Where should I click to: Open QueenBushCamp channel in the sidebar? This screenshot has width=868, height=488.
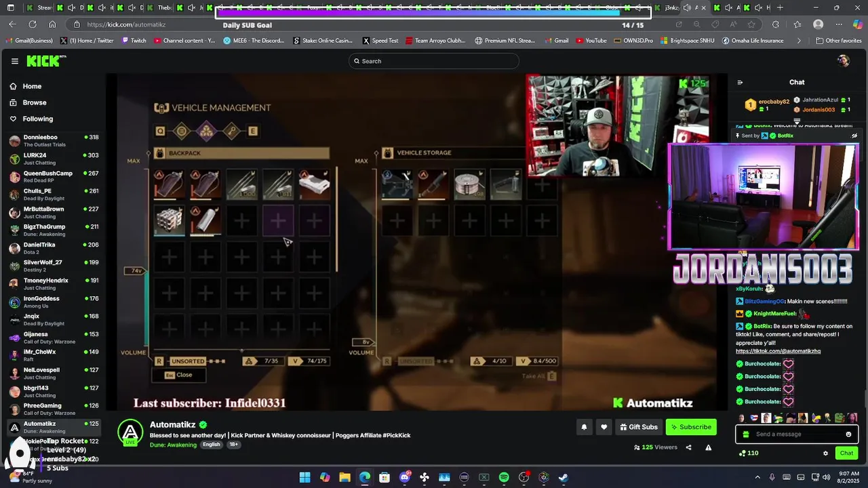tap(53, 177)
